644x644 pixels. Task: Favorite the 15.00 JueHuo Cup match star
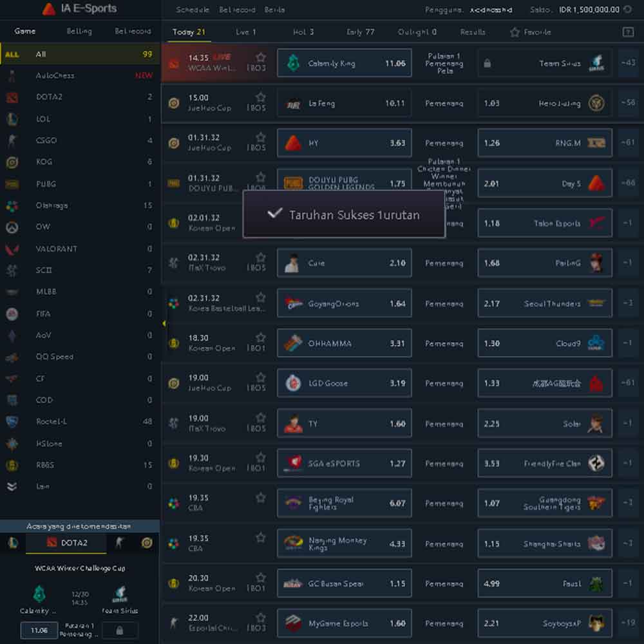point(260,97)
